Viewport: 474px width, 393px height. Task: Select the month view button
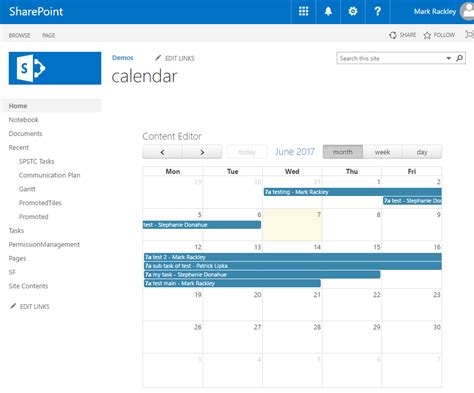tap(343, 152)
